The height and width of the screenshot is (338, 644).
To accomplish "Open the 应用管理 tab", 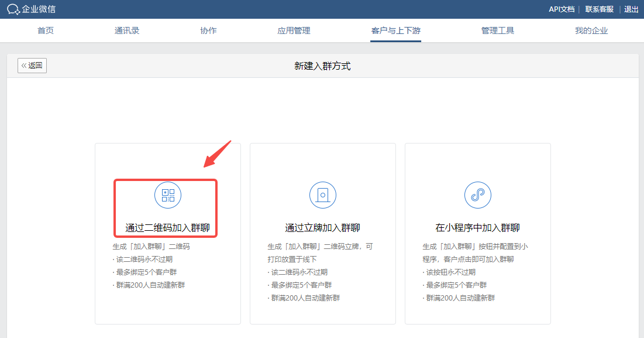I will coord(294,30).
